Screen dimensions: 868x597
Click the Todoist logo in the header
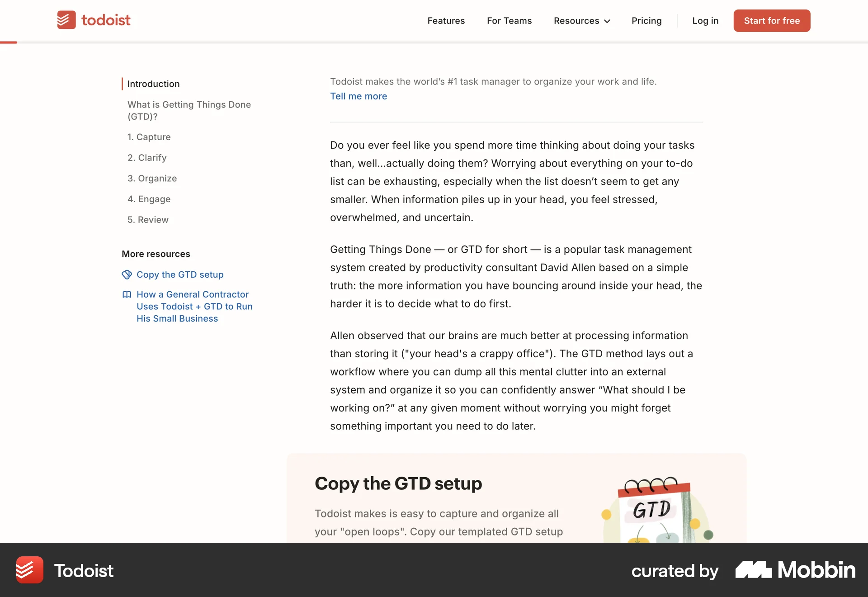pos(94,20)
